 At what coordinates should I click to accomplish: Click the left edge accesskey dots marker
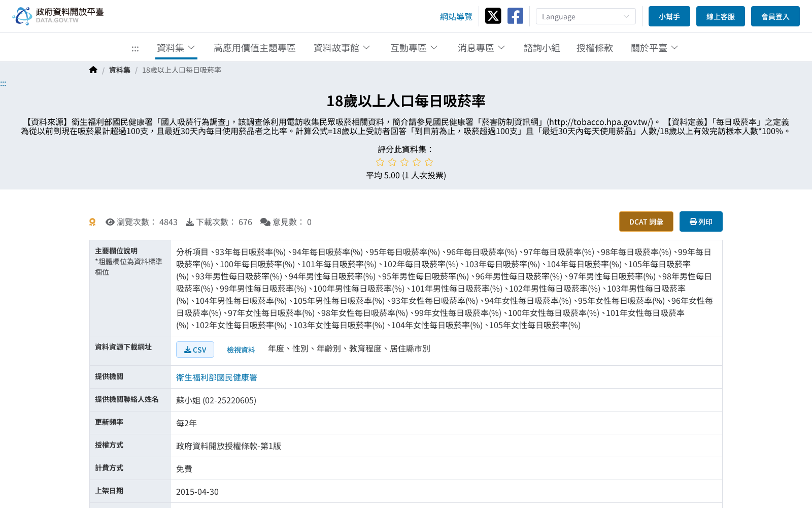[x=3, y=83]
